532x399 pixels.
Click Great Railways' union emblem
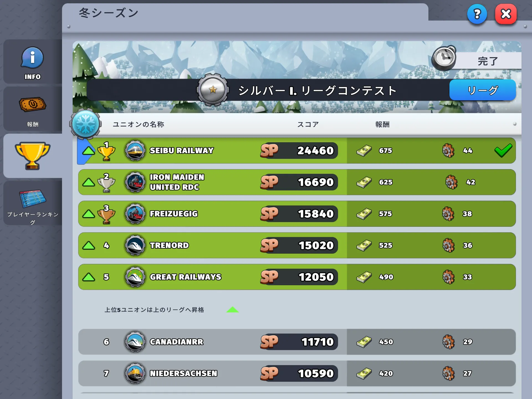[135, 277]
